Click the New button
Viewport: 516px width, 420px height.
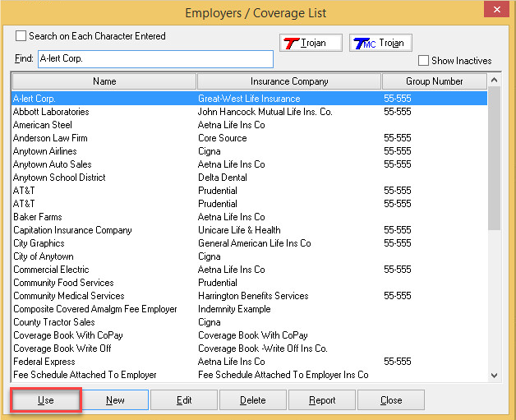tap(115, 400)
